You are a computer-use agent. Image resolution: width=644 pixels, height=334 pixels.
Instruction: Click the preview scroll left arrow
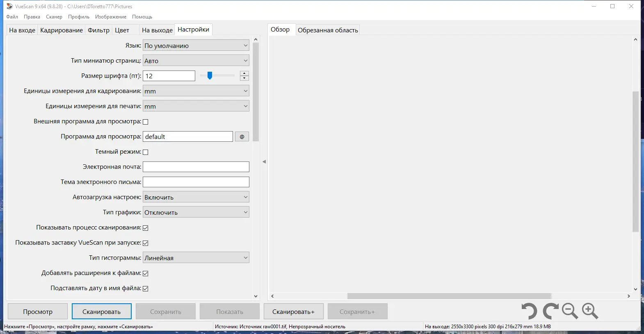coord(272,296)
